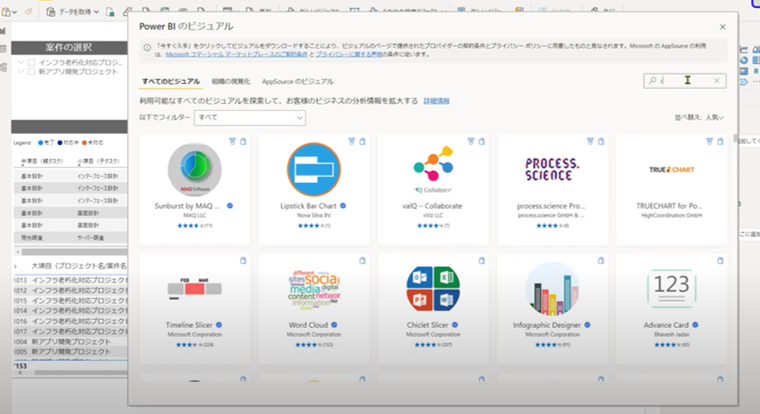Click the Excel workbook icon in the ribbon
Image resolution: width=760 pixels, height=414 pixels.
click(110, 12)
